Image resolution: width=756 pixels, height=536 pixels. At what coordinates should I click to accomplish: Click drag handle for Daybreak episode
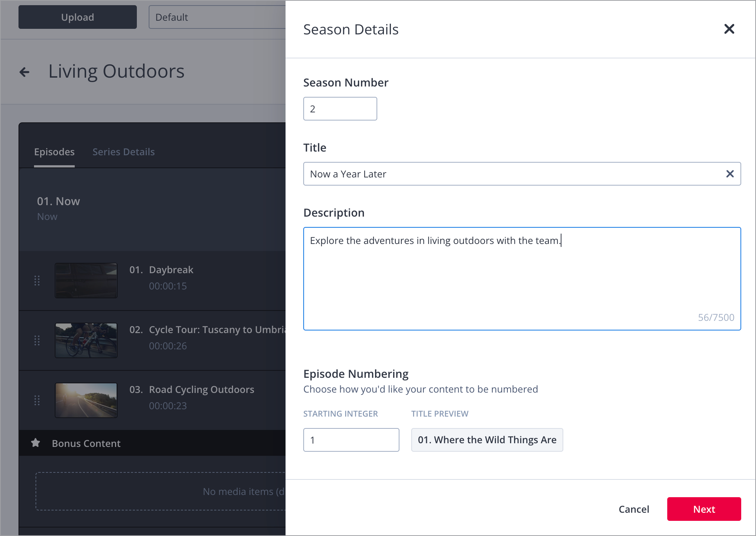point(37,281)
